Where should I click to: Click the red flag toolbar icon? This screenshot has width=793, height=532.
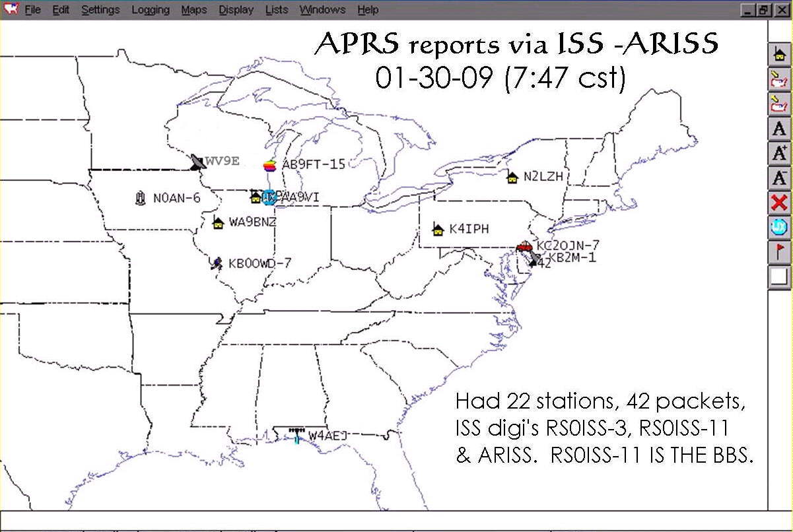pos(779,251)
